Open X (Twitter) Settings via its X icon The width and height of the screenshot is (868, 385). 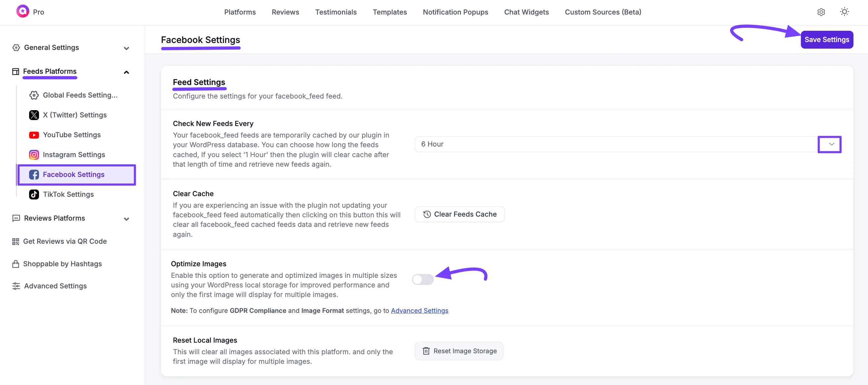[34, 115]
